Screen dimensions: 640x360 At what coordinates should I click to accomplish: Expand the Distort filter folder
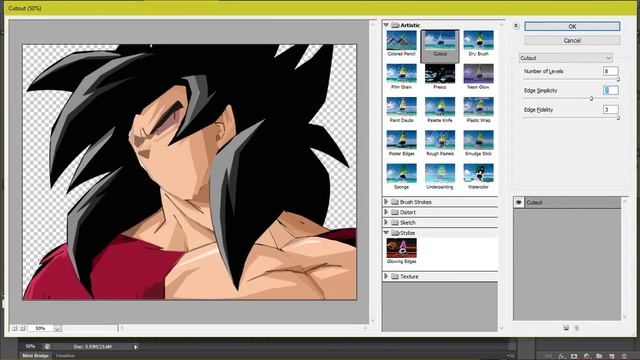tap(386, 212)
